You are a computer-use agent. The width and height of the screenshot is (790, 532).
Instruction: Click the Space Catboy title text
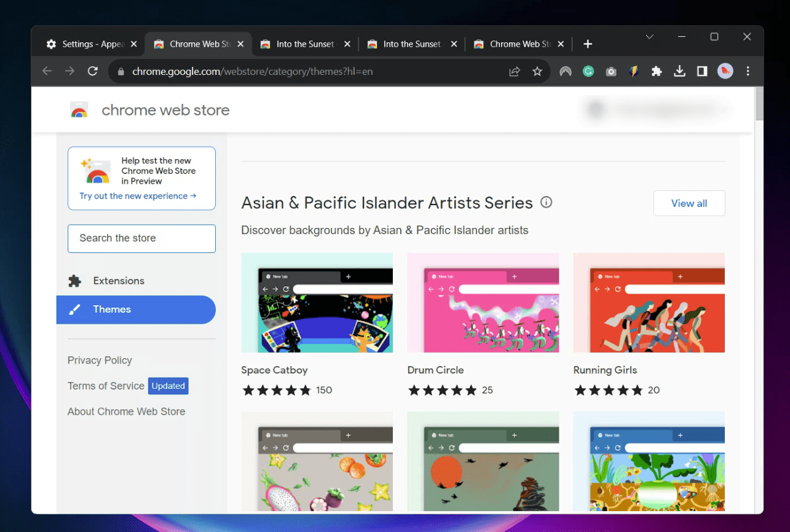[x=274, y=370]
